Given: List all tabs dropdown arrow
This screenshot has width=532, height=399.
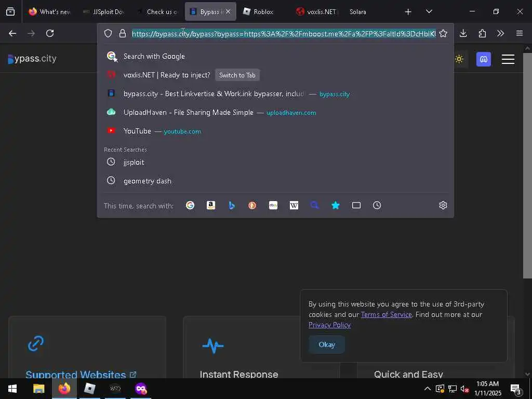Looking at the screenshot, I should pos(429,11).
